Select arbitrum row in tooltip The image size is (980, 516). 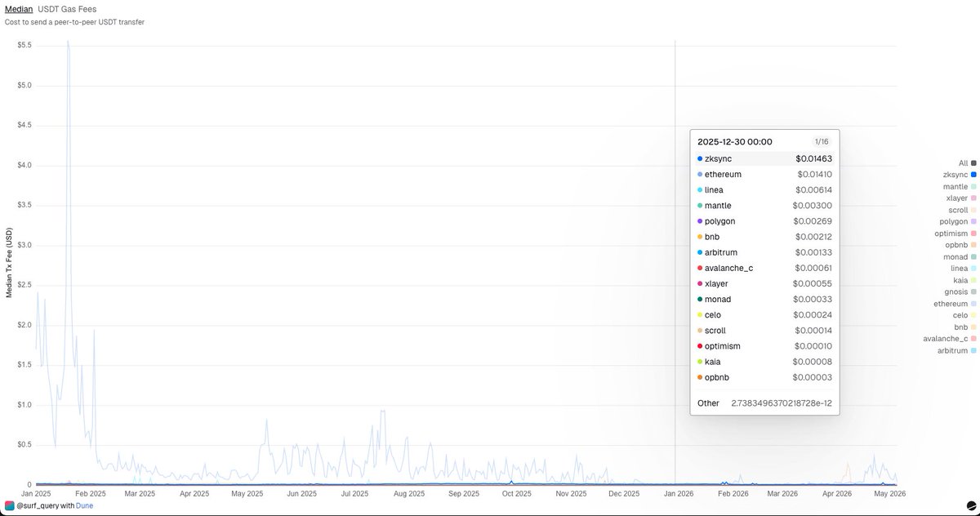(x=764, y=252)
